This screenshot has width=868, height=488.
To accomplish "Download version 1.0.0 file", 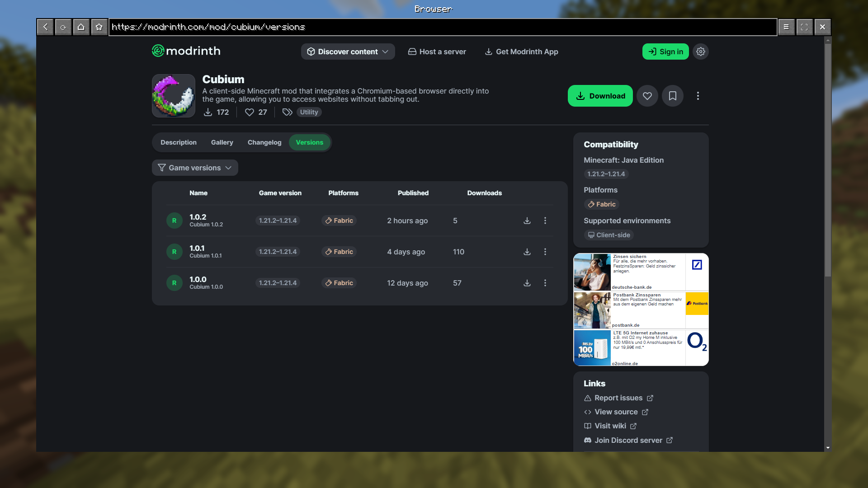I will click(527, 283).
